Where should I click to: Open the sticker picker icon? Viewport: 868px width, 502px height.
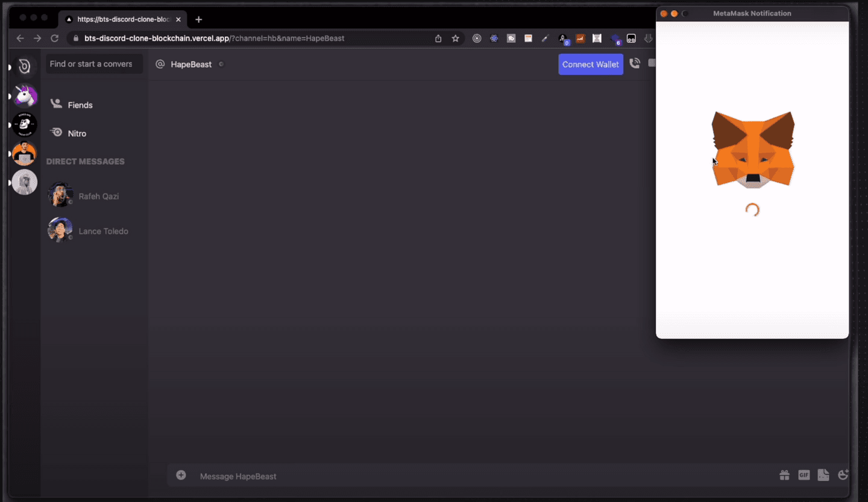[x=823, y=475]
